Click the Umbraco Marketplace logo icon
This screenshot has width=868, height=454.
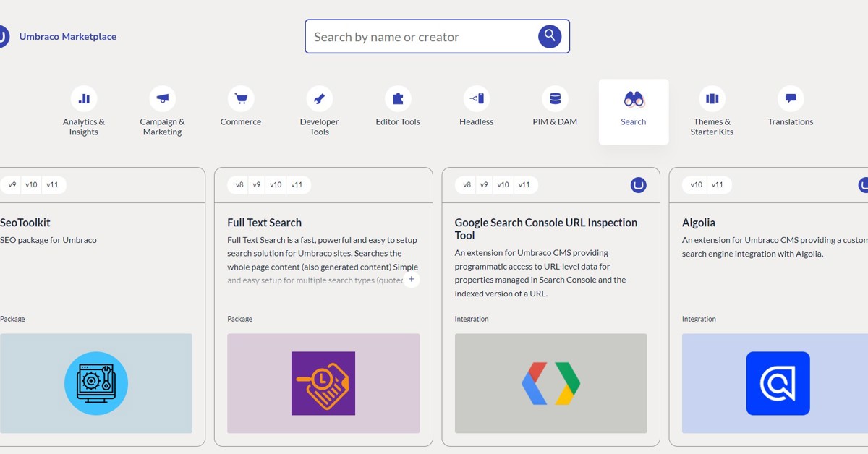[x=4, y=35]
